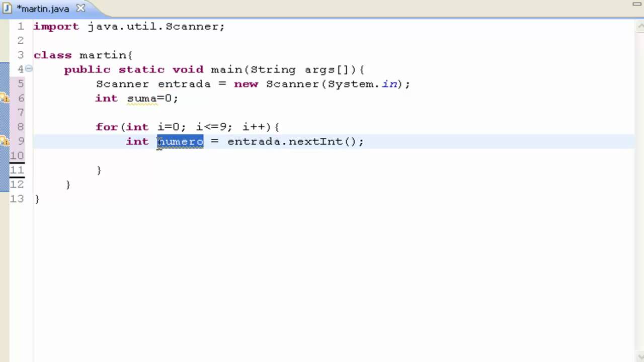This screenshot has width=644, height=362.
Task: Minimize the editor area with the top-right button
Action: 637,4
